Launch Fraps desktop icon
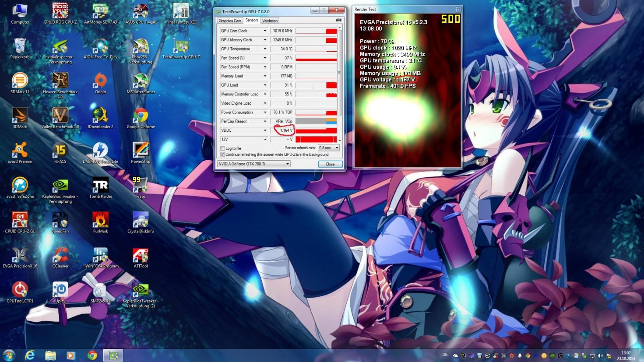This screenshot has height=362, width=644. [141, 188]
